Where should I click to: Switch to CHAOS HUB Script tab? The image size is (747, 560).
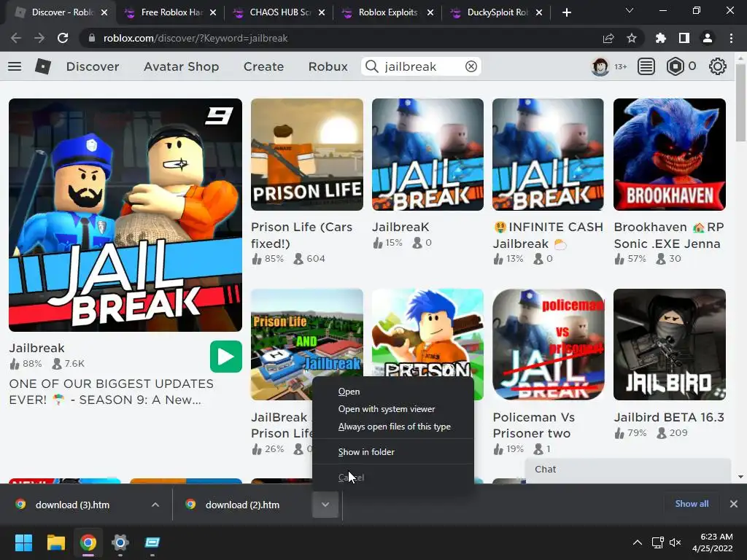[x=273, y=12]
